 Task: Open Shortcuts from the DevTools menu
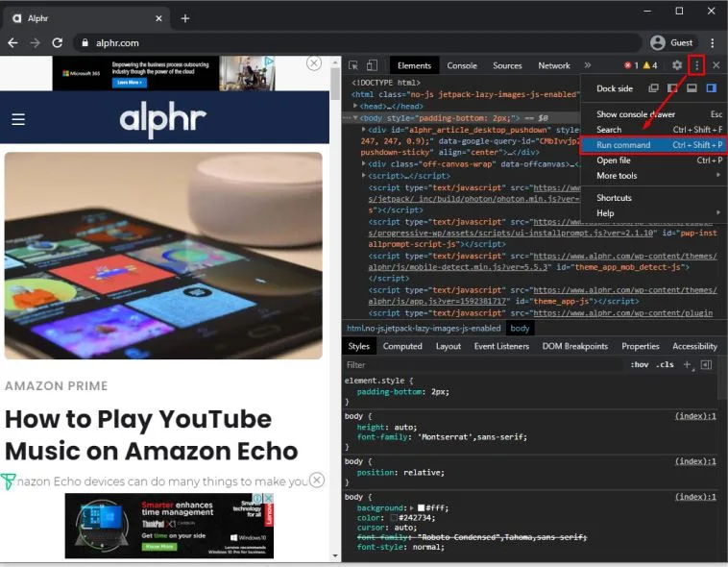click(x=655, y=198)
